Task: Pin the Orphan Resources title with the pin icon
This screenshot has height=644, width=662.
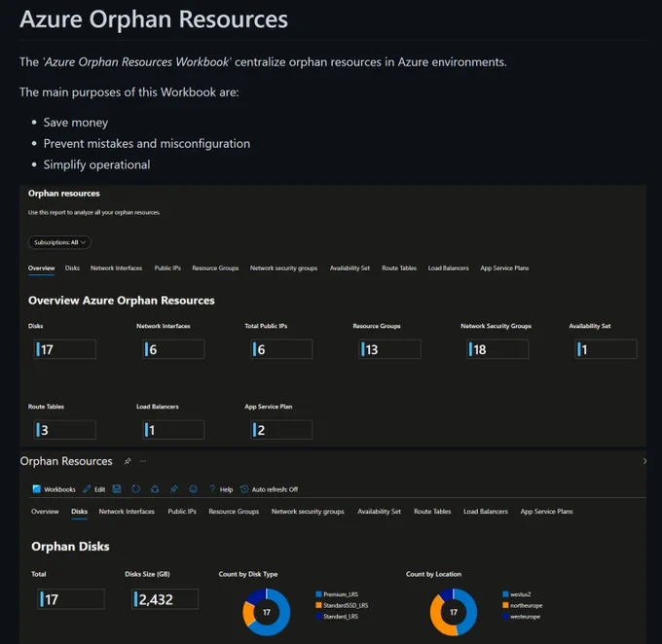Action: point(128,461)
